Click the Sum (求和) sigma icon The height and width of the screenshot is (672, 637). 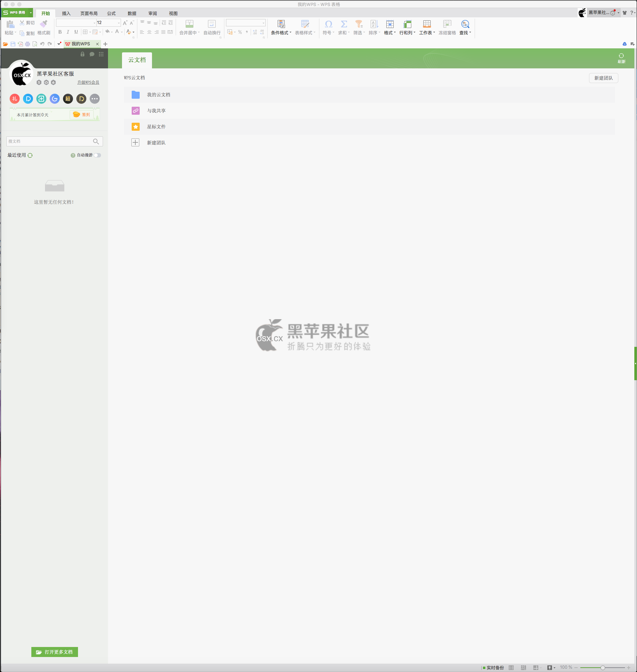[344, 24]
